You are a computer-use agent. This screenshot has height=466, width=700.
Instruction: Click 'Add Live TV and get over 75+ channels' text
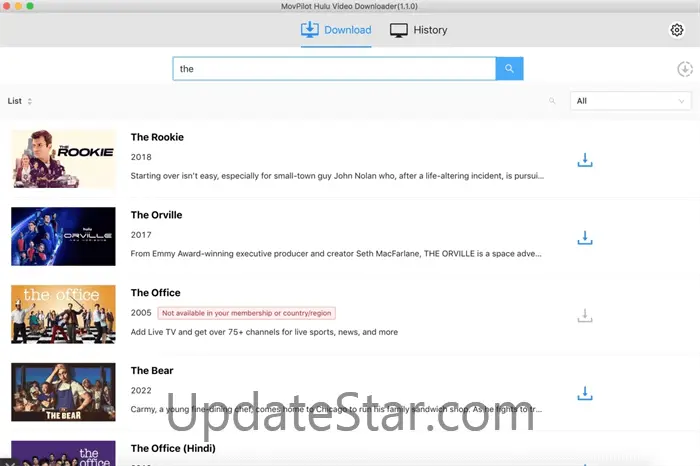[x=264, y=332]
